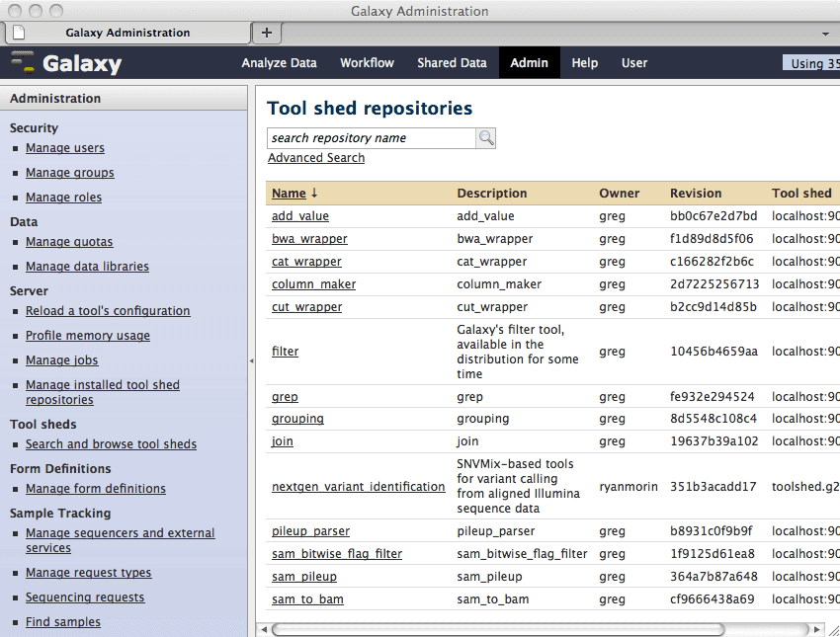This screenshot has height=637, width=840.
Task: Click the Galaxy logo icon
Action: click(22, 63)
